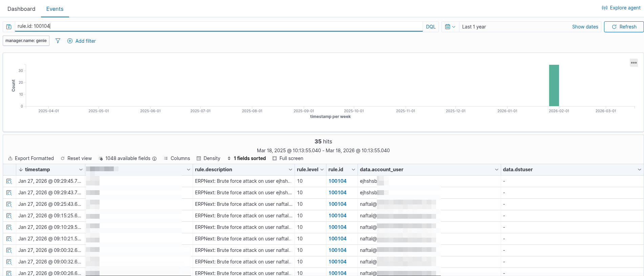
Task: Open rule ID 100104 link in first row
Action: (x=337, y=181)
